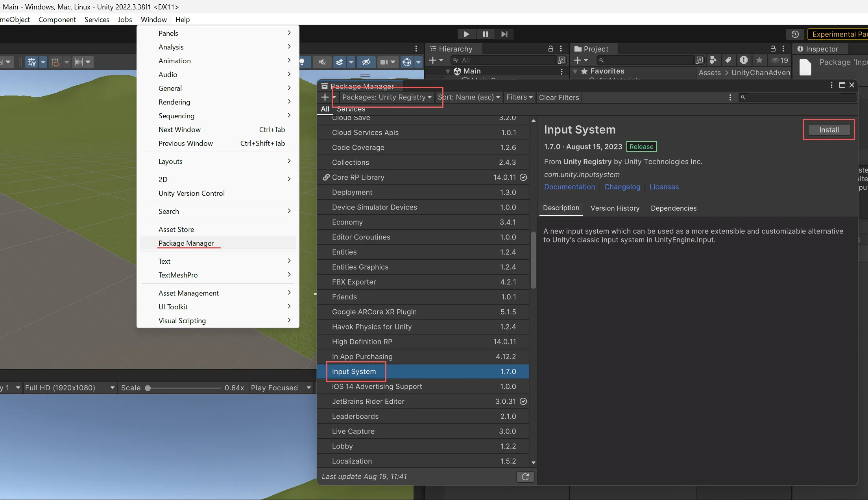868x500 pixels.
Task: Switch to the Version History tab
Action: pyautogui.click(x=615, y=208)
